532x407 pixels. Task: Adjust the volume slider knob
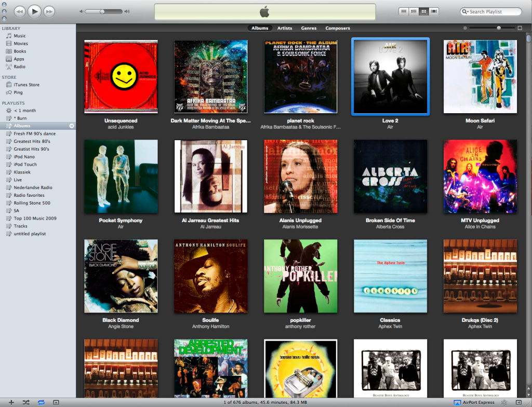102,11
